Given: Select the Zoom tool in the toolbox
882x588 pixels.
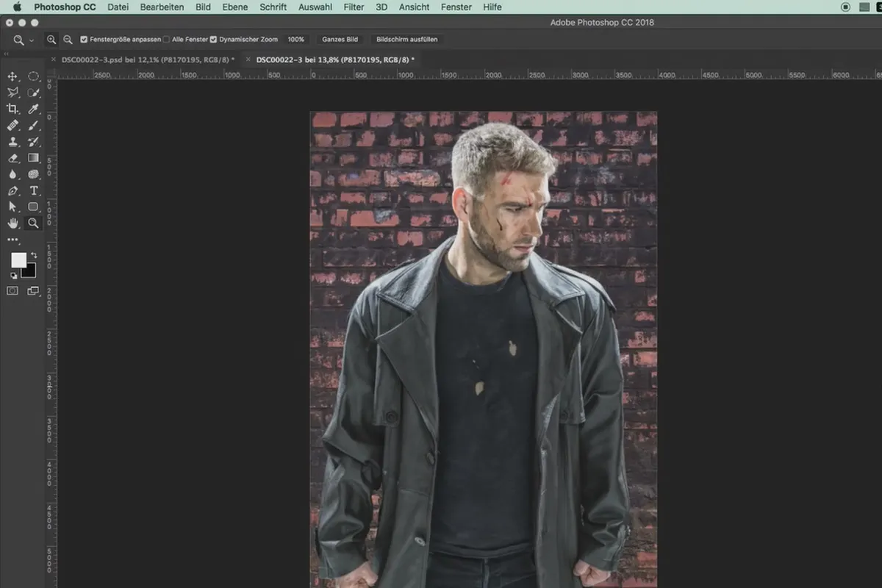Looking at the screenshot, I should pyautogui.click(x=34, y=223).
